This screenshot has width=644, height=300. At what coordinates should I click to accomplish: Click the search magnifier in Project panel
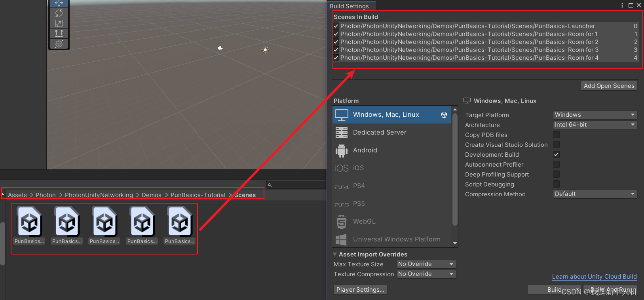270,185
